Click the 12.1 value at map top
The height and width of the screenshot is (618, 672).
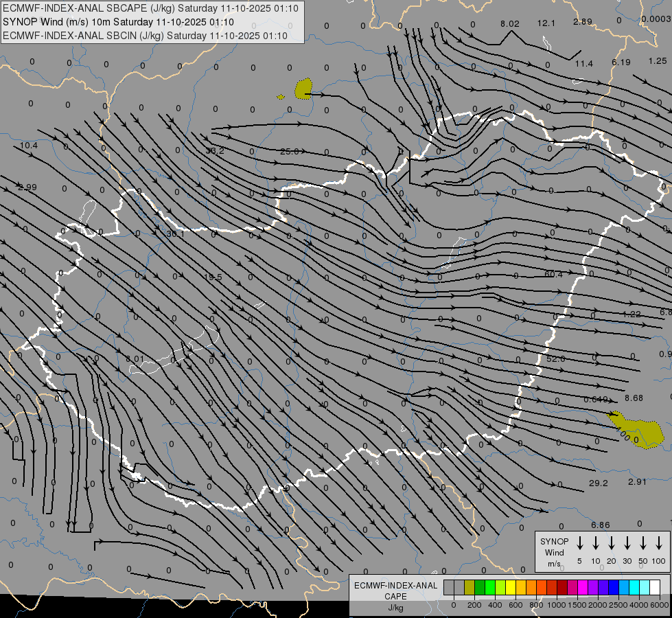coord(546,23)
